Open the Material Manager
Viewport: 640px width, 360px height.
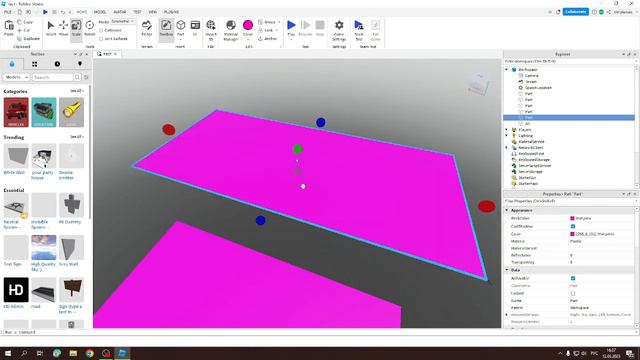point(231,30)
